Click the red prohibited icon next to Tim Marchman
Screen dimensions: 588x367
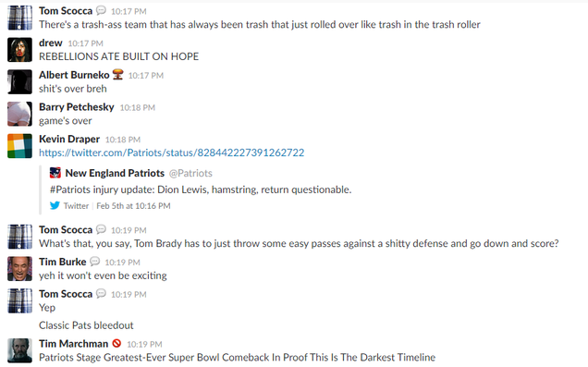pyautogui.click(x=116, y=343)
